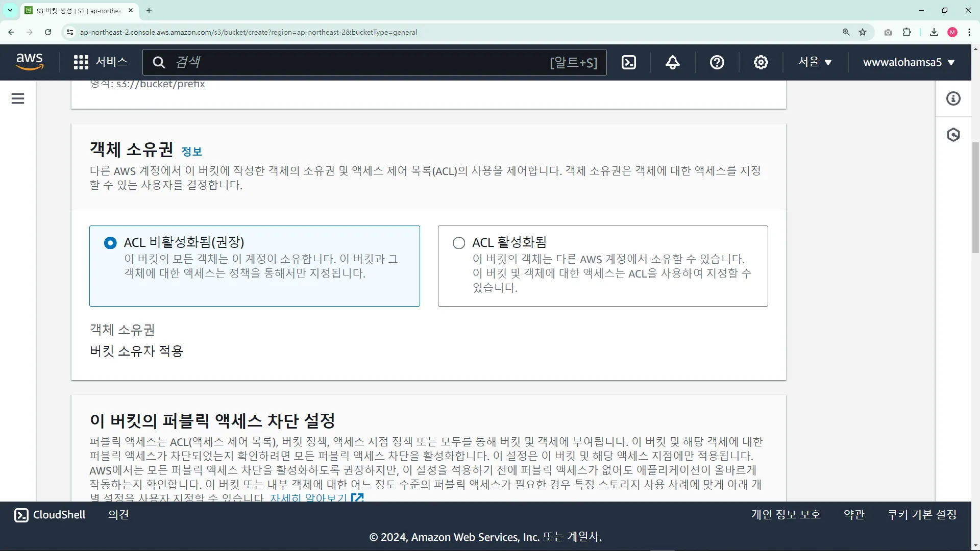Select the ACL 활성화됨 radio option
The width and height of the screenshot is (980, 551).
(x=459, y=243)
